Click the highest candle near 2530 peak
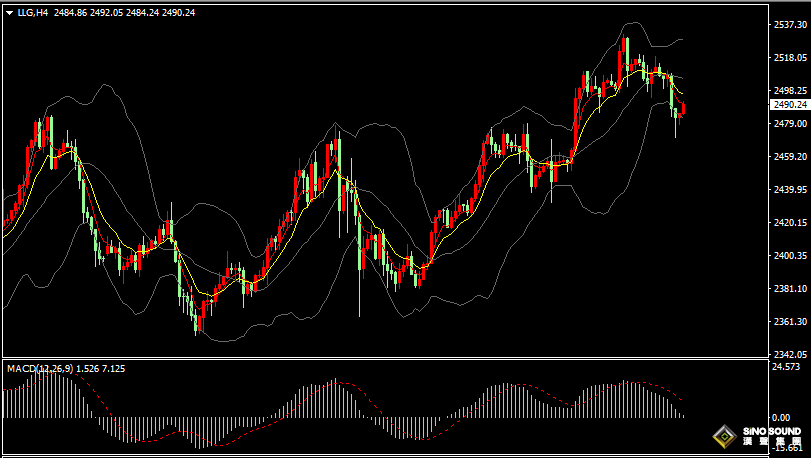Screen dimensions: 811x458 pyautogui.click(x=624, y=55)
